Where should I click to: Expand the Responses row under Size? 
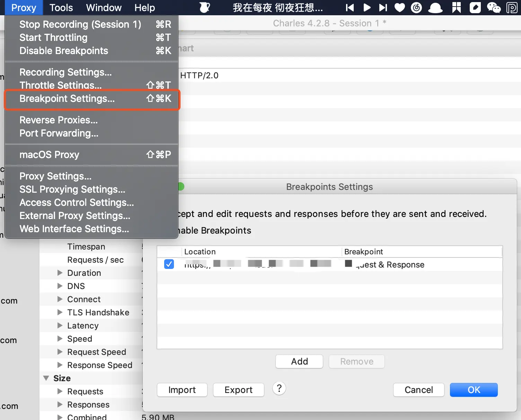pos(60,404)
